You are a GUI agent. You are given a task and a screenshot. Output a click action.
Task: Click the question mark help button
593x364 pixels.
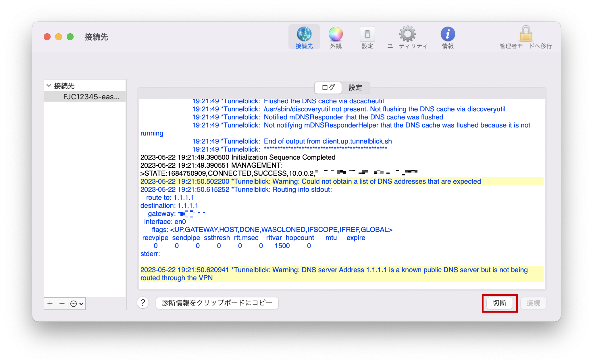click(x=143, y=303)
